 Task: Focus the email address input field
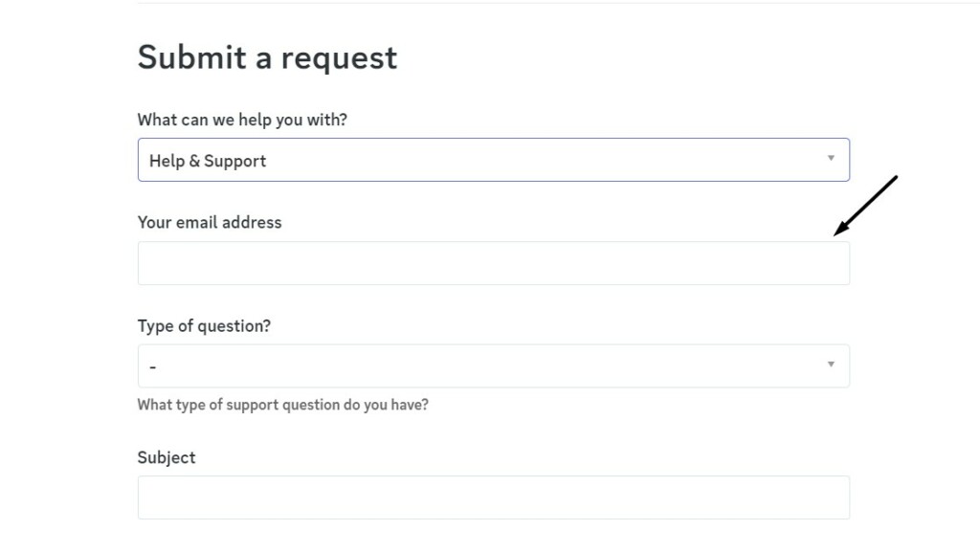(x=493, y=263)
